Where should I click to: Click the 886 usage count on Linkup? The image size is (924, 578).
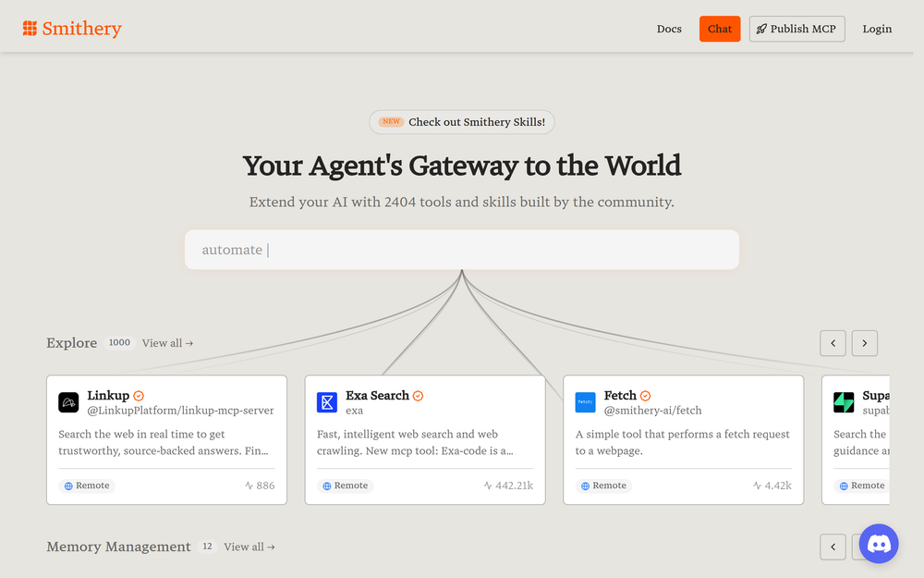coord(260,486)
